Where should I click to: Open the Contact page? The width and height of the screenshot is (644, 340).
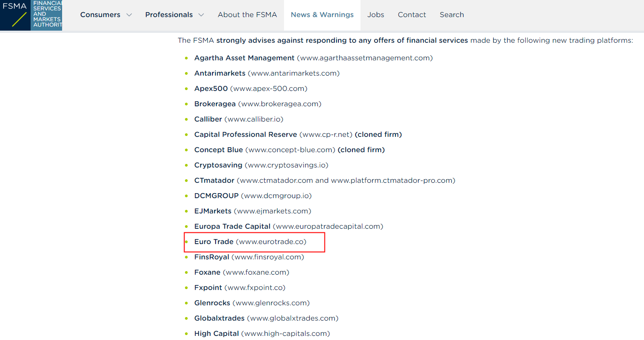point(412,15)
